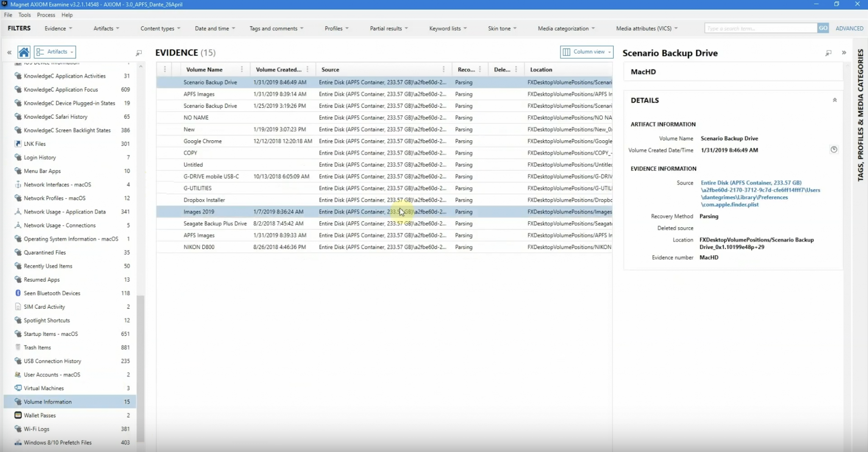Open the Tools menu
The width and height of the screenshot is (868, 452).
click(x=24, y=15)
